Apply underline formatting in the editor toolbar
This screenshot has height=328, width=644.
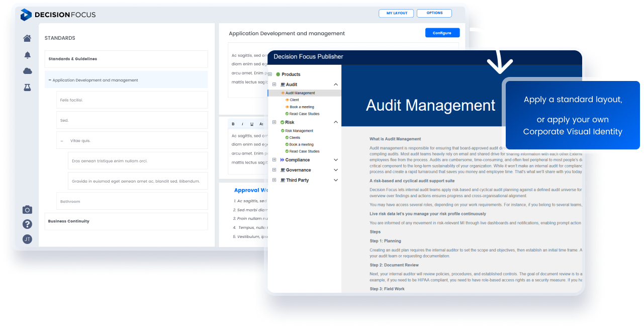point(252,124)
